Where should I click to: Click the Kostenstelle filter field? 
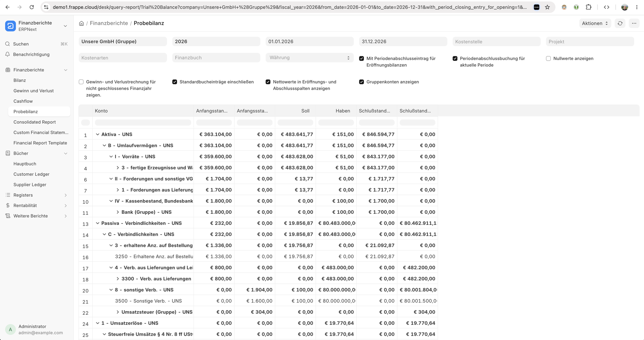[x=497, y=41]
